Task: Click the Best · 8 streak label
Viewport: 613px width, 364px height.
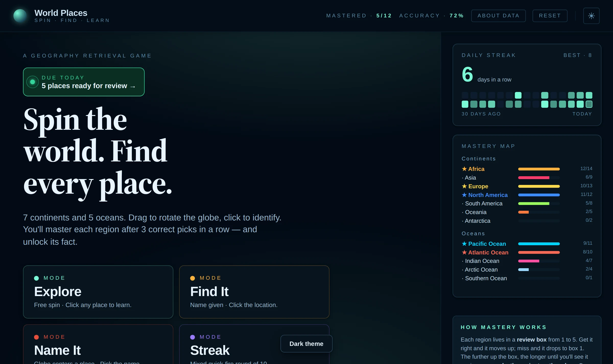Action: [x=578, y=55]
